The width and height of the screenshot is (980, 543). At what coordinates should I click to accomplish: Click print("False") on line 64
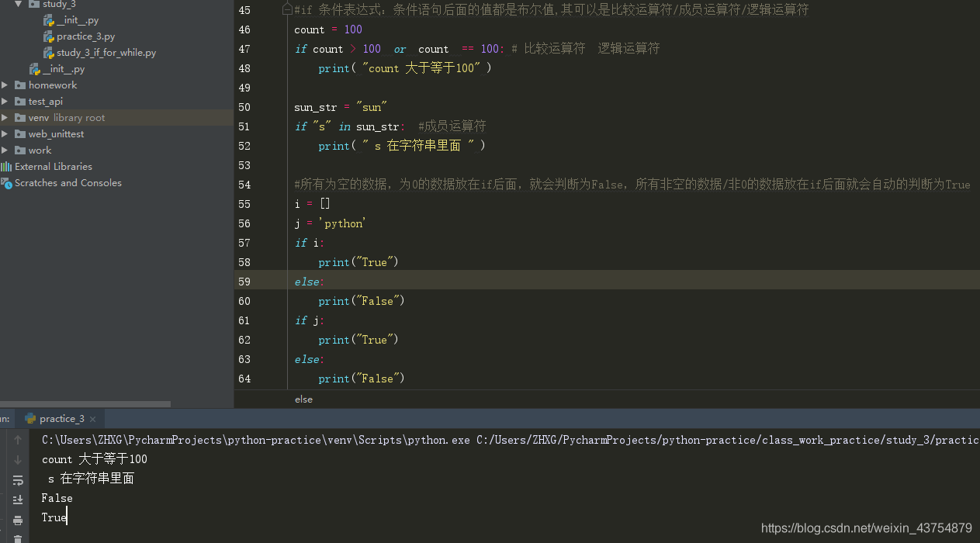point(362,379)
